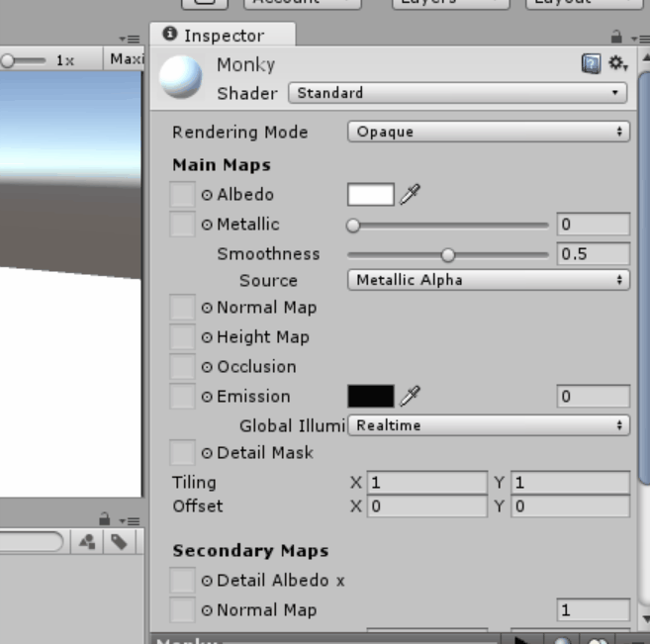This screenshot has height=644, width=650.
Task: Open the Rendering Mode dropdown
Action: tap(489, 132)
